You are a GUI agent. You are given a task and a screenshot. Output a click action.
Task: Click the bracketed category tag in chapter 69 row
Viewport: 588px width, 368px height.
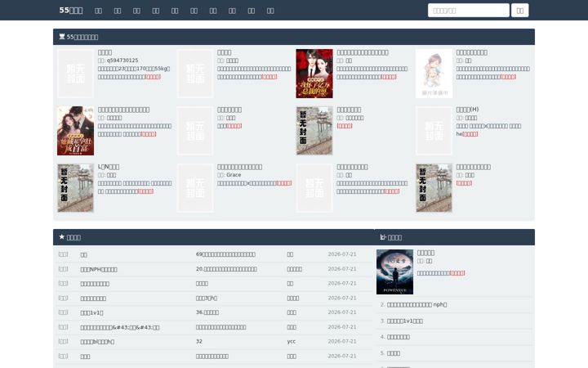point(64,254)
